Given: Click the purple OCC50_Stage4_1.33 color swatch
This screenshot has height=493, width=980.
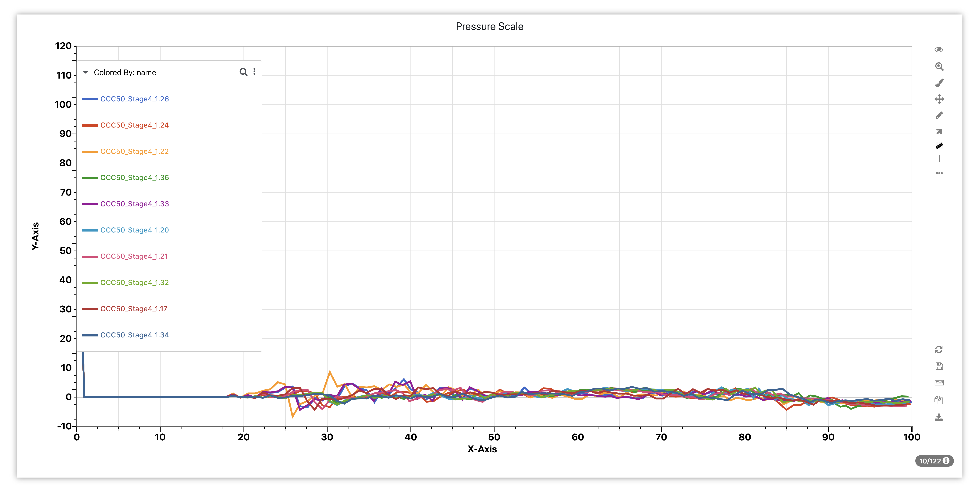Looking at the screenshot, I should 90,204.
